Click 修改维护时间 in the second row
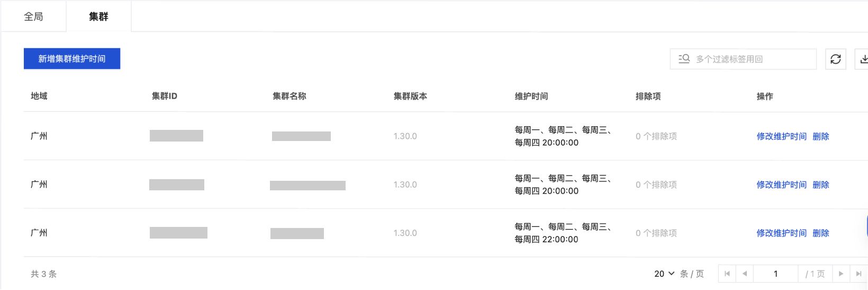The image size is (868, 290). point(781,184)
